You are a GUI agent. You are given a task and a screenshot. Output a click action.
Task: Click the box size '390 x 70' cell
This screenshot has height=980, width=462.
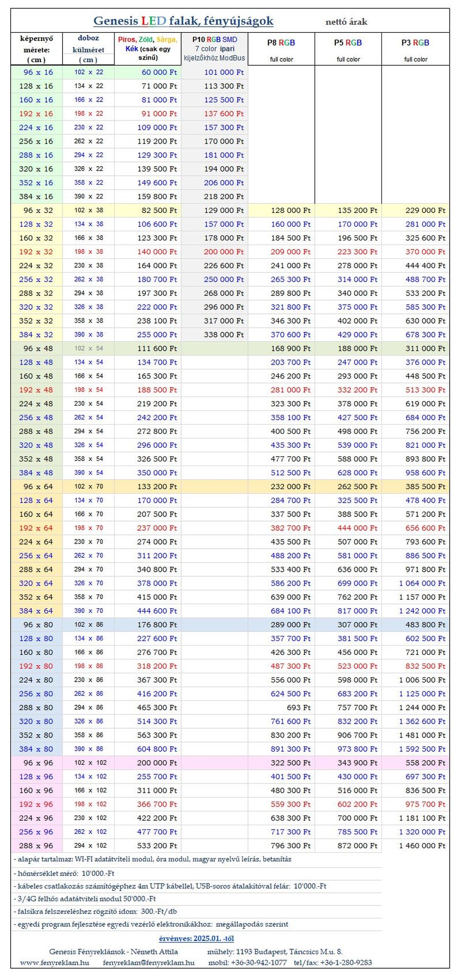pos(88,611)
